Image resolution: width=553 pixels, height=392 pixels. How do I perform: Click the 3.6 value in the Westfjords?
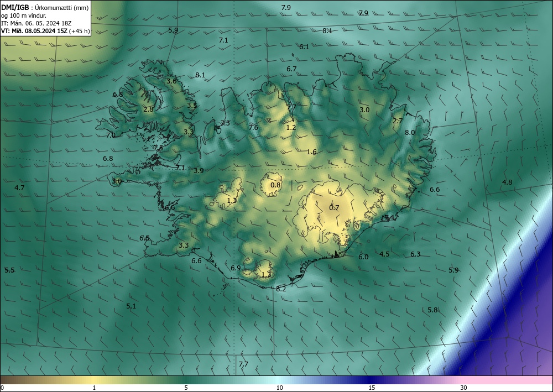click(171, 81)
